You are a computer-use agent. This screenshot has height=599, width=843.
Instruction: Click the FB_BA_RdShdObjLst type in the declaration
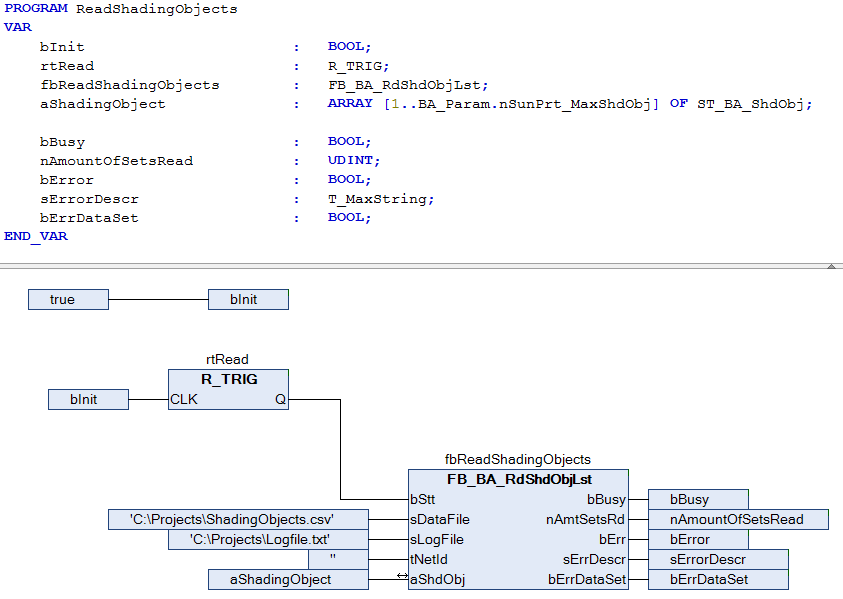pyautogui.click(x=405, y=85)
